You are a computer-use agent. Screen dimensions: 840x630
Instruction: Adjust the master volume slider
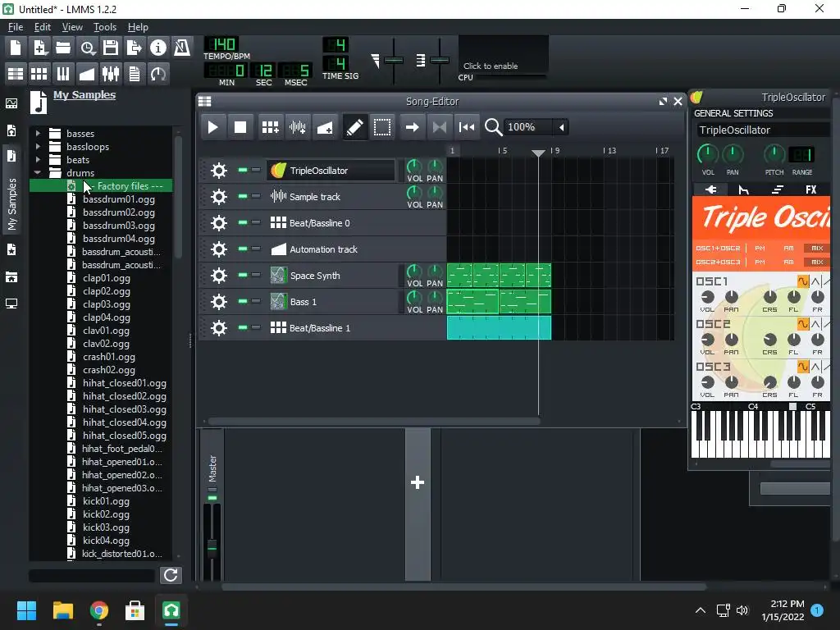click(394, 60)
